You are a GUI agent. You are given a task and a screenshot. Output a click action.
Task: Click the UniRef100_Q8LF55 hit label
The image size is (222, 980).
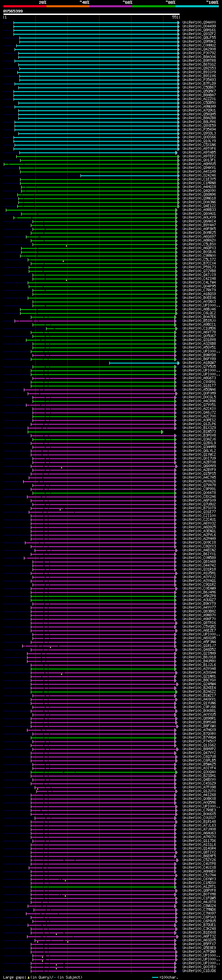click(199, 38)
